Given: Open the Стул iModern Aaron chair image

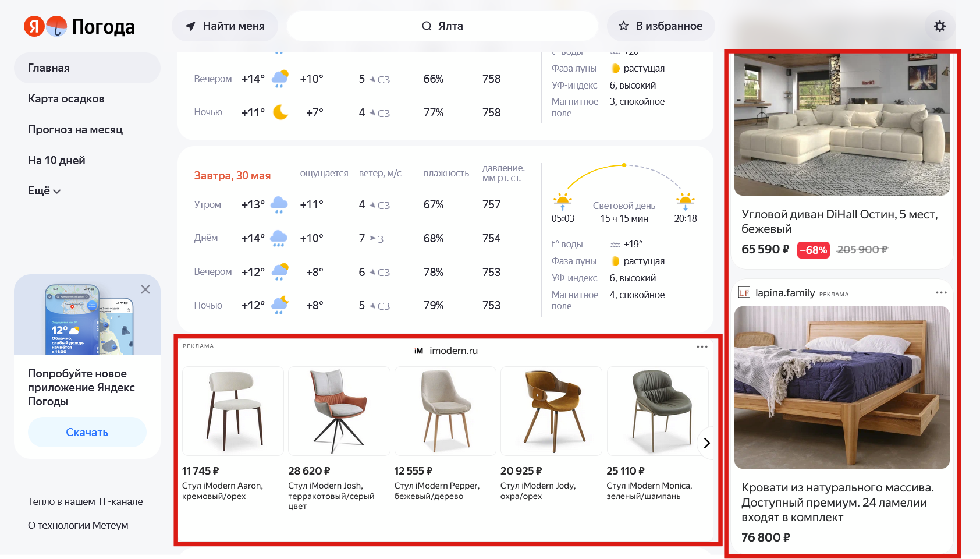Looking at the screenshot, I should (x=233, y=411).
